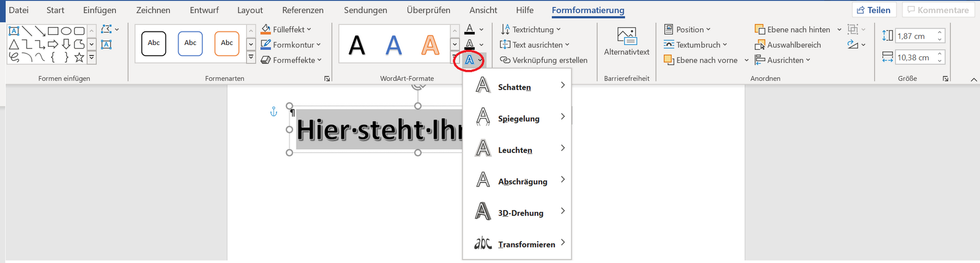Screen dimensions: 980x263
Task: Pick the scribble freeform shape
Action: coord(14,57)
